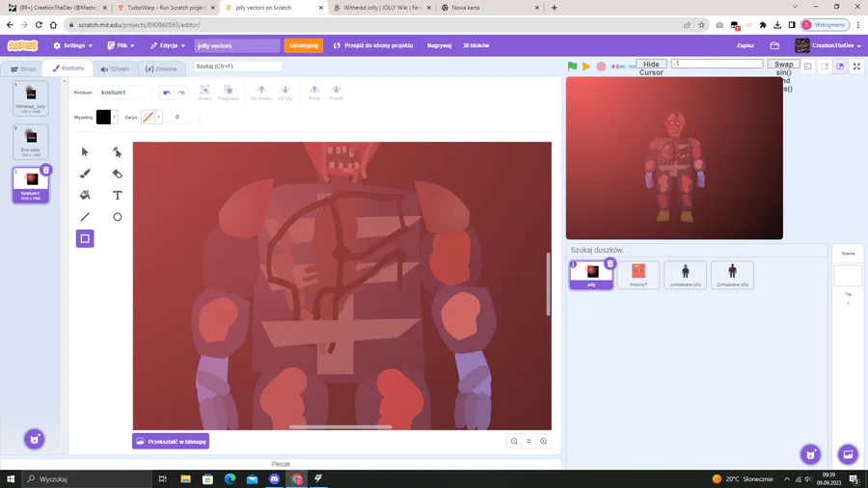
Task: Click the green flag to start
Action: pyautogui.click(x=572, y=67)
